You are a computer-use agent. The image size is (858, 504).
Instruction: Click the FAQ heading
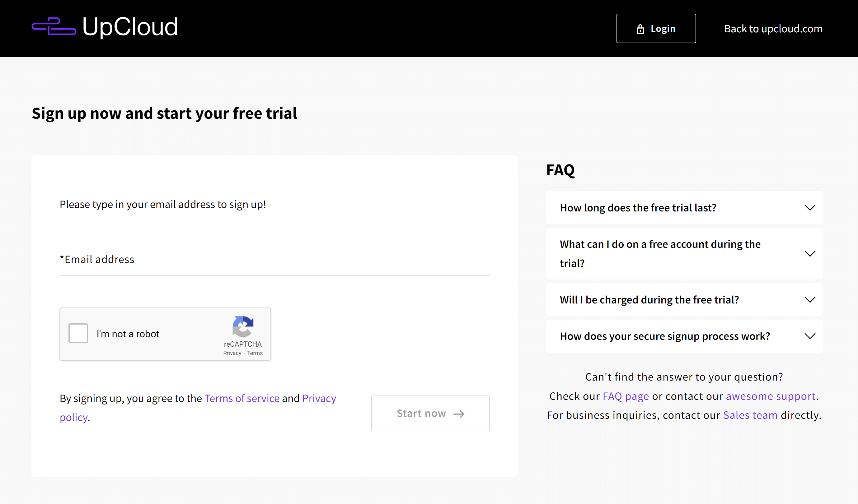560,170
